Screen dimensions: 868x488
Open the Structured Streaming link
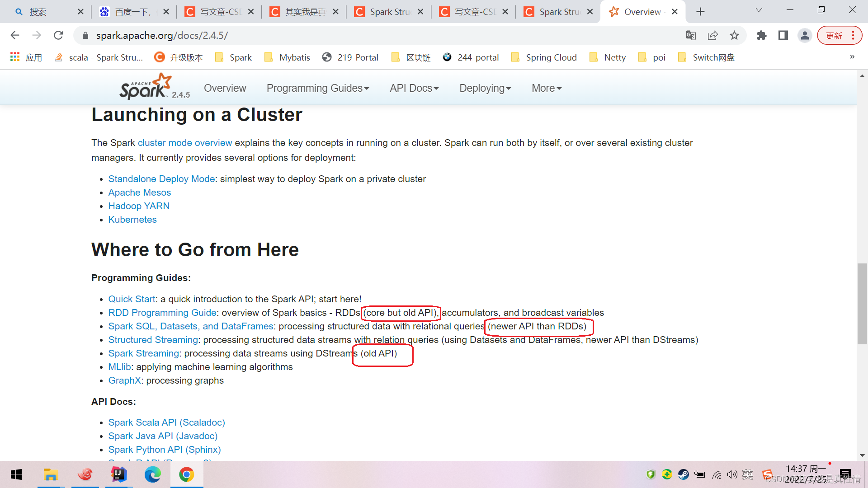click(x=153, y=340)
